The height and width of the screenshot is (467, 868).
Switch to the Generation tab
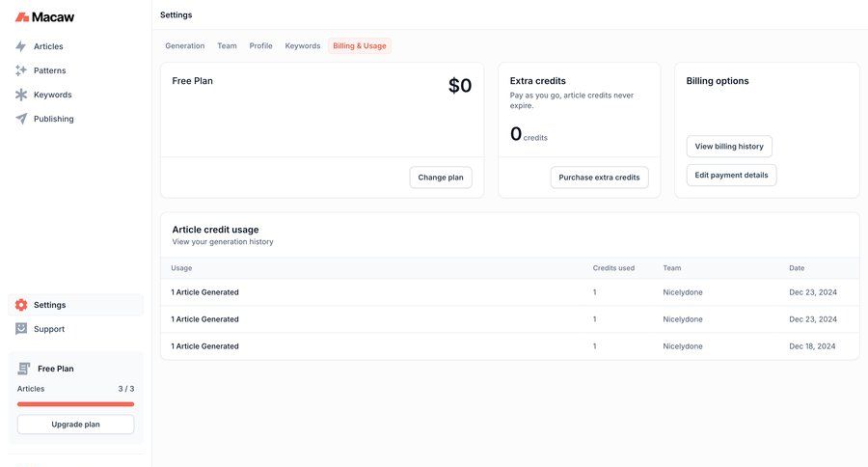coord(185,46)
